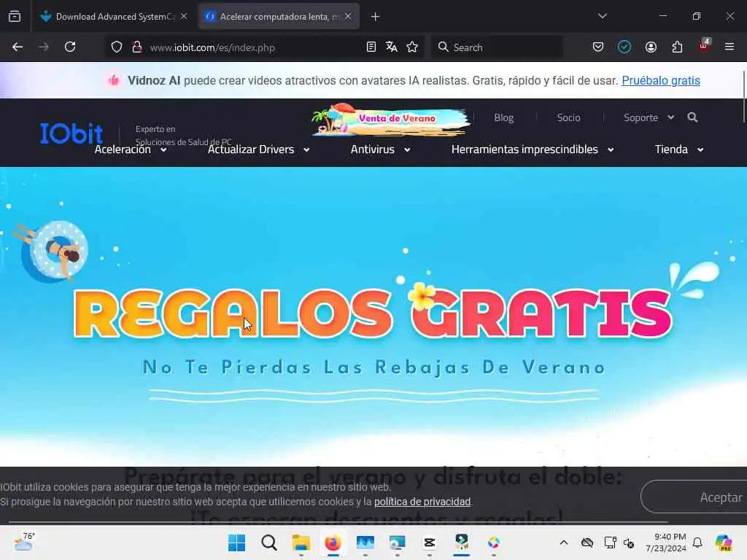
Task: Open Windows taskbar search
Action: tap(269, 542)
